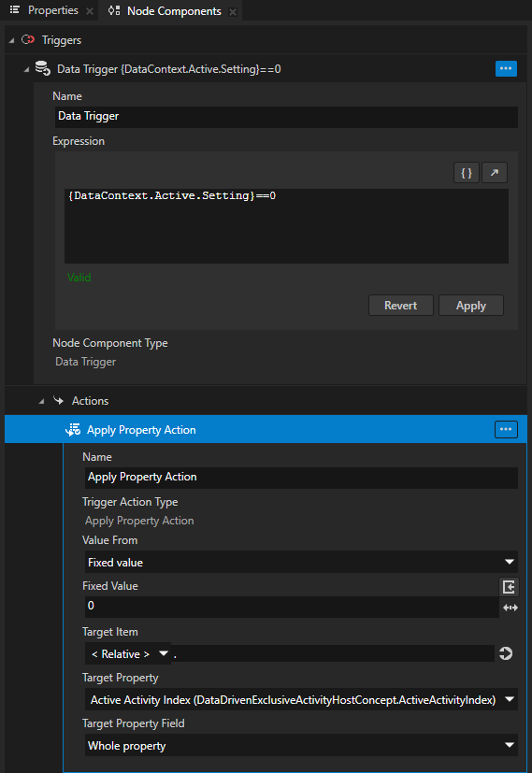Screen dimensions: 532x773
Task: Edit the Fixed Value number field
Action: pos(292,607)
